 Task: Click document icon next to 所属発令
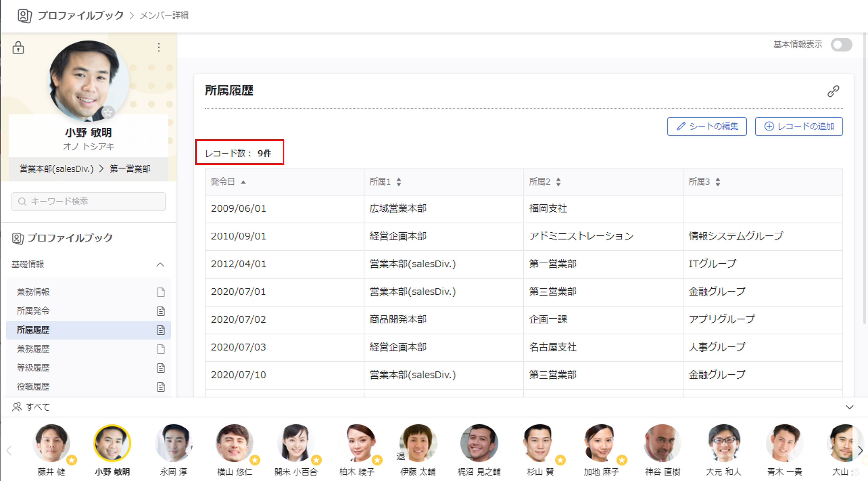pos(161,311)
